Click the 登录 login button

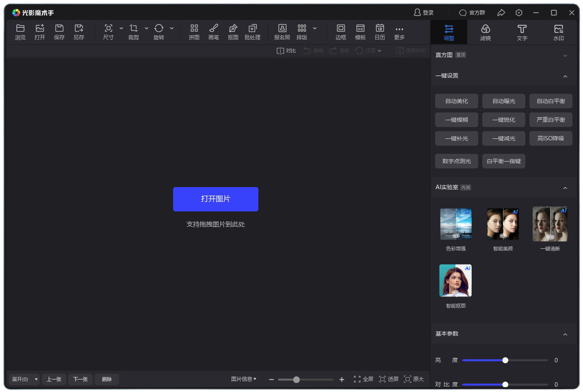(x=424, y=13)
